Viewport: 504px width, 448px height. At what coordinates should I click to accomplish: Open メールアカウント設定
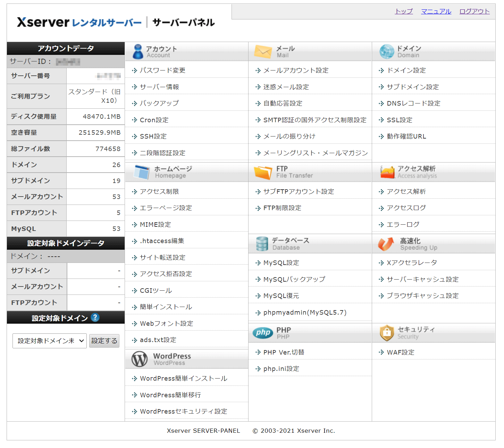coord(296,70)
